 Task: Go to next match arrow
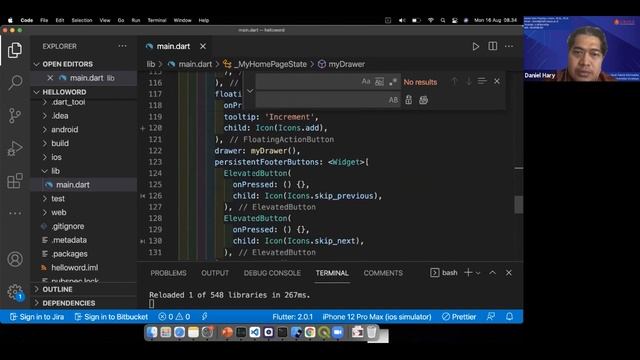click(469, 81)
